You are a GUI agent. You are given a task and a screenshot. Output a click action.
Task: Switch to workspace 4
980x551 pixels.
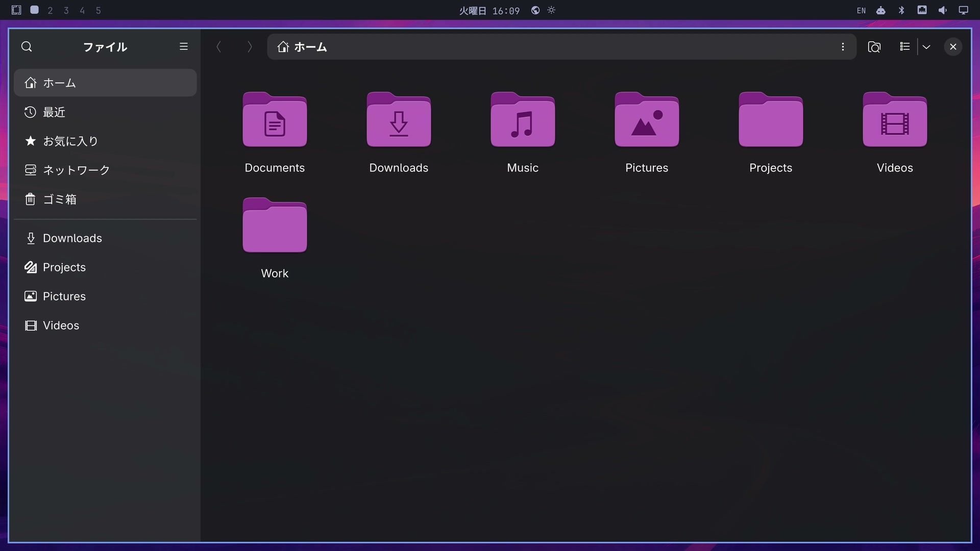point(82,10)
